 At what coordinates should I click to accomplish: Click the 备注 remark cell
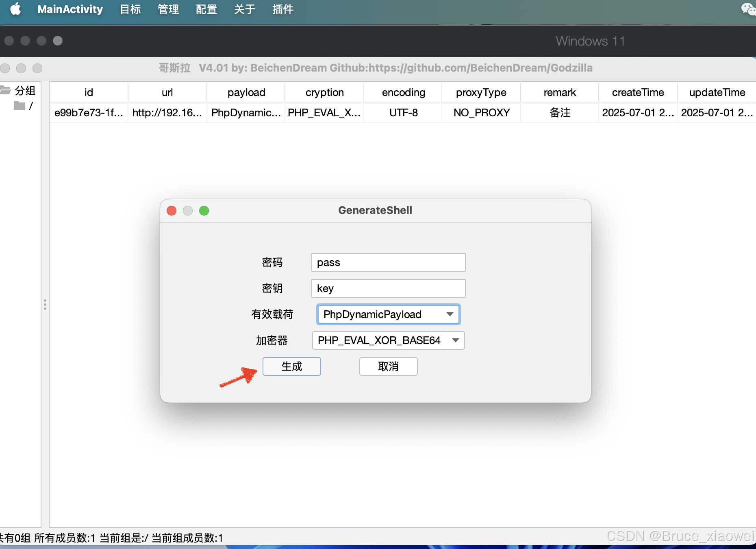pos(560,113)
